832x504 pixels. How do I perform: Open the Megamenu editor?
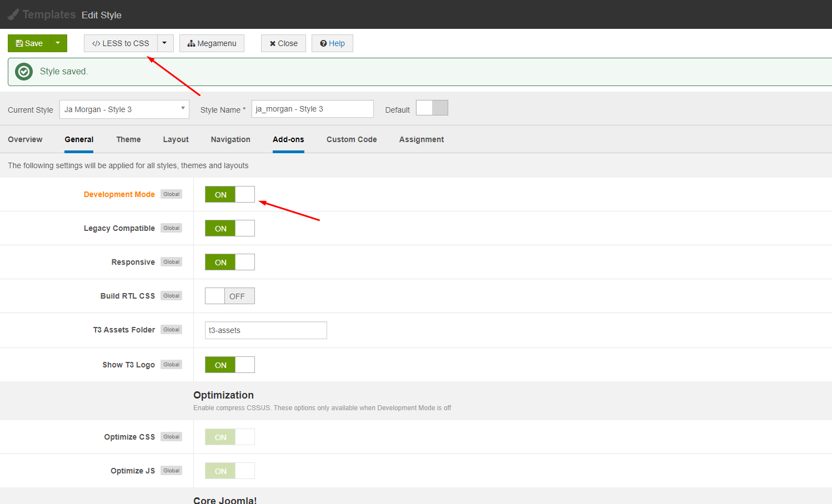(212, 43)
